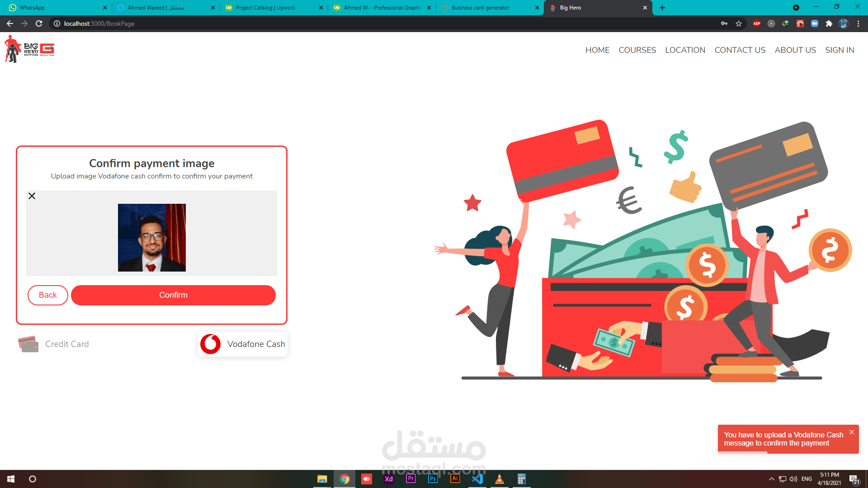This screenshot has height=488, width=868.
Task: Click the Big Hero logo
Action: 29,50
